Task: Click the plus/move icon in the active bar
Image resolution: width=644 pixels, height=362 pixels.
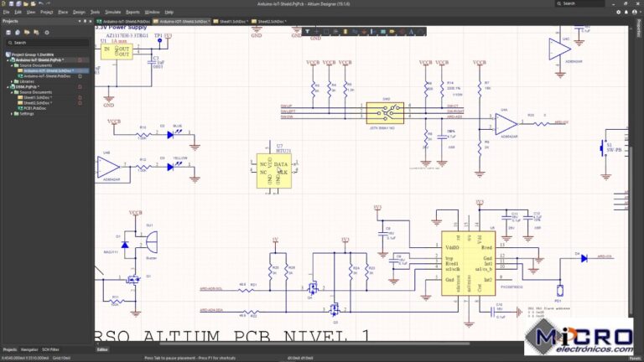Action: click(317, 32)
